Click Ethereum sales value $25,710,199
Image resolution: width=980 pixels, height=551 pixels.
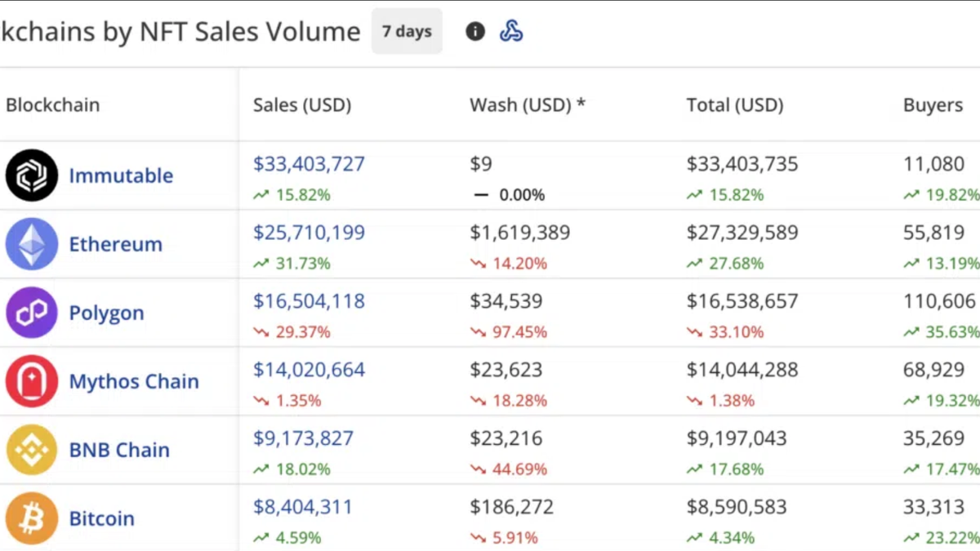(x=309, y=233)
